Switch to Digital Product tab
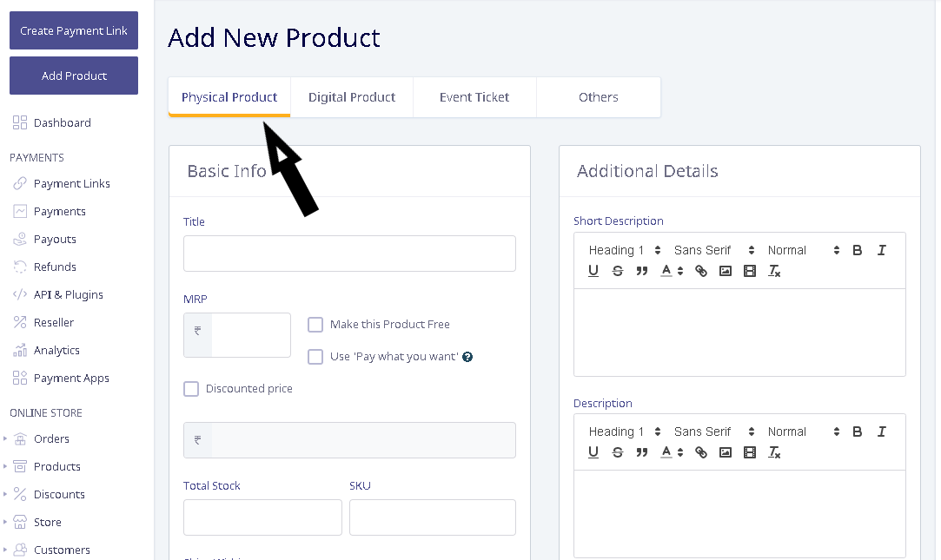The image size is (941, 560). [352, 97]
